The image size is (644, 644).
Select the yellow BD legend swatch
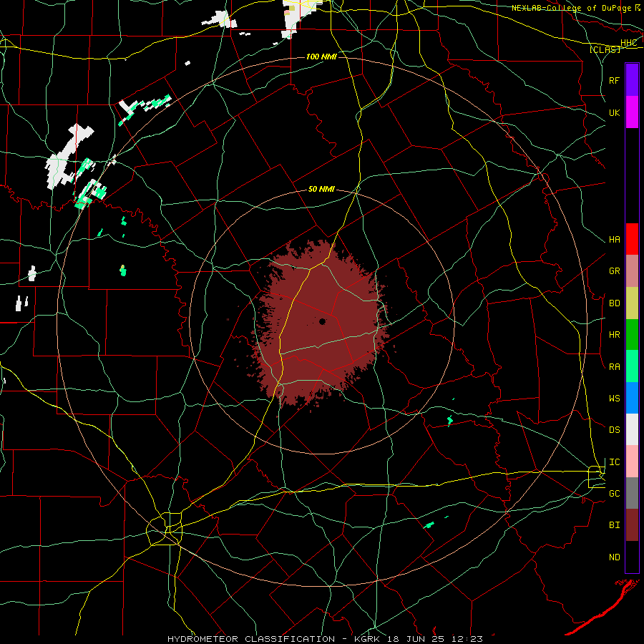tap(632, 303)
